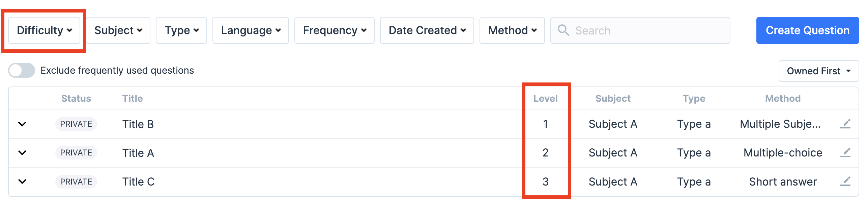Click the Title column header
The height and width of the screenshot is (219, 868).
coord(133,98)
